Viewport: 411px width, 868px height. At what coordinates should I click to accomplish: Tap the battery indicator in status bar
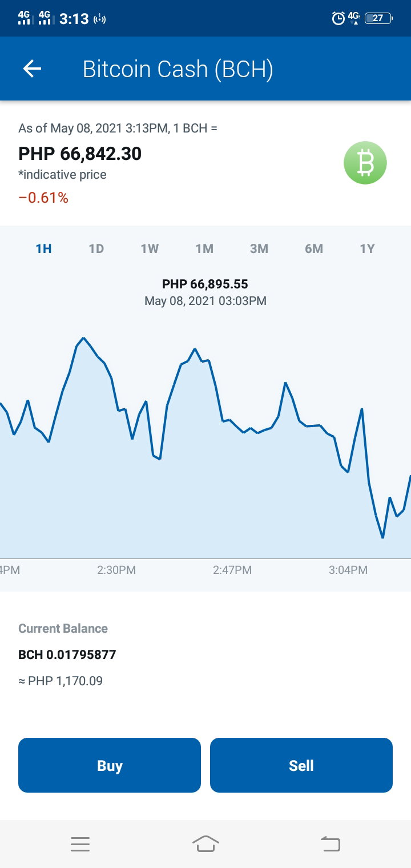378,18
